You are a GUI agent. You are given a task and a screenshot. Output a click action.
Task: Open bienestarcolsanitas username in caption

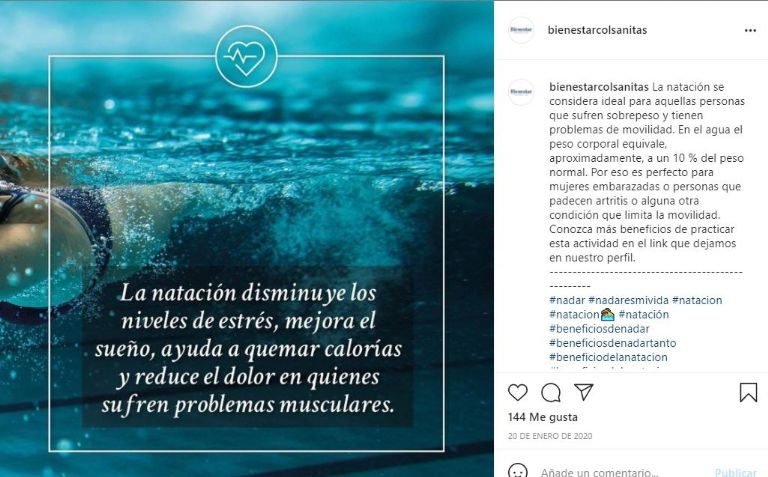tap(599, 87)
